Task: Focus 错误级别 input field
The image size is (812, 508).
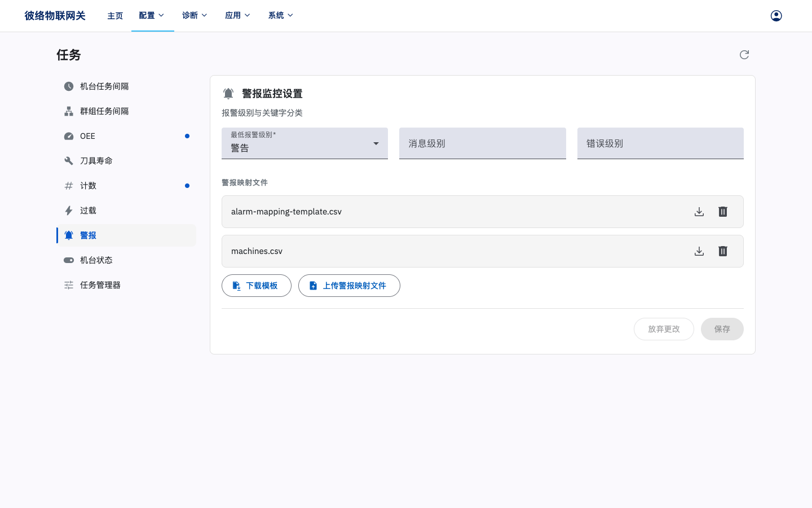Action: (660, 143)
